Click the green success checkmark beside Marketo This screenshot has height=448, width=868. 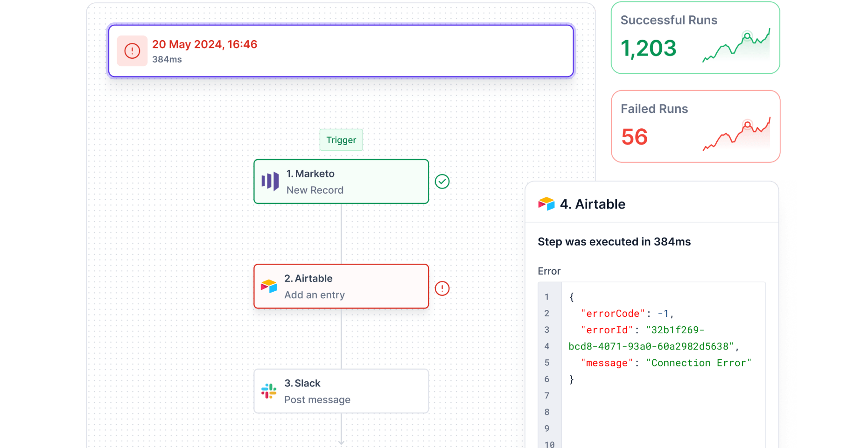click(442, 182)
